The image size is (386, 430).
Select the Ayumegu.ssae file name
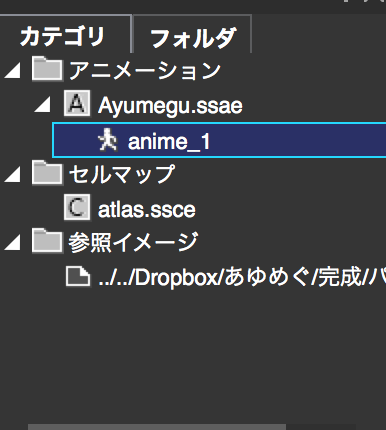(170, 106)
